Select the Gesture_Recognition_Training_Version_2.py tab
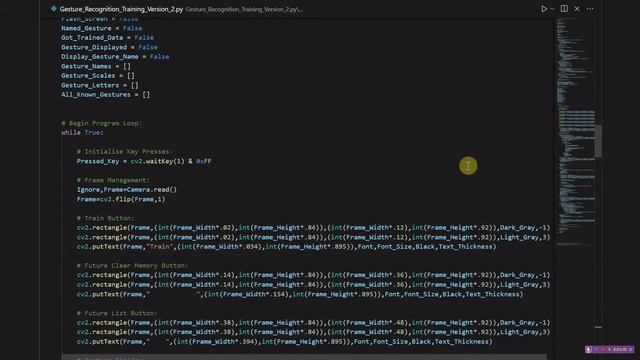640x360 pixels. [121, 9]
